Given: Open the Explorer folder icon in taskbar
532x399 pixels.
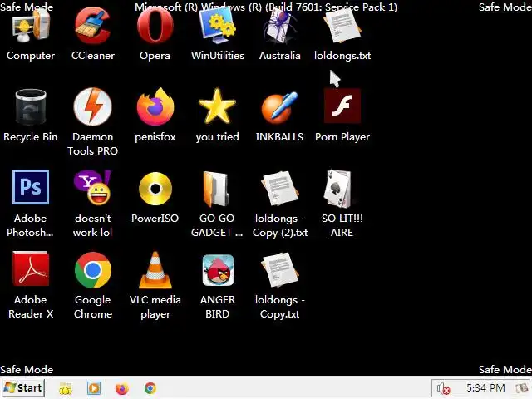Looking at the screenshot, I should click(x=66, y=388).
